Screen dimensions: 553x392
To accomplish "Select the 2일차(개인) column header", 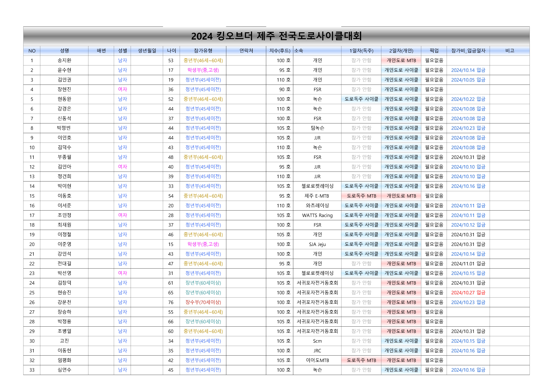I will point(401,51).
